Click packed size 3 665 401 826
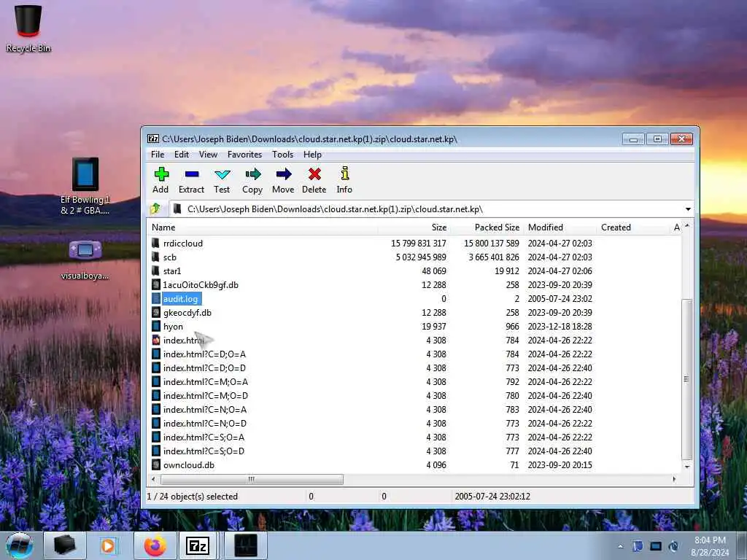This screenshot has width=747, height=560. [x=494, y=257]
